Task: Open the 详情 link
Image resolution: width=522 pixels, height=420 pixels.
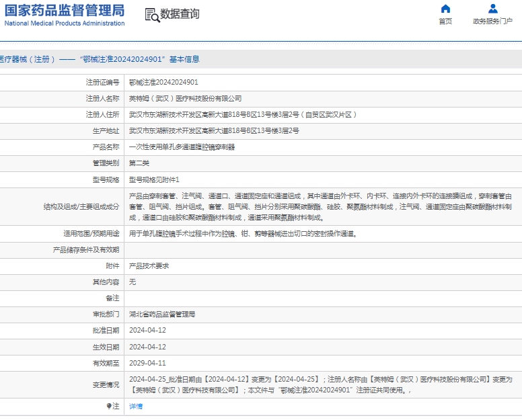Action: (x=136, y=406)
